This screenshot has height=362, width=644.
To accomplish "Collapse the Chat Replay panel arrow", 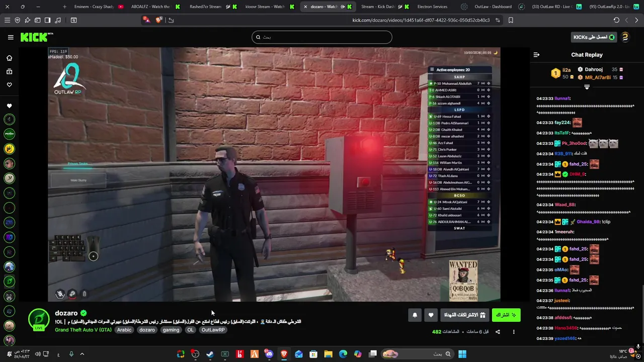I will [x=536, y=55].
